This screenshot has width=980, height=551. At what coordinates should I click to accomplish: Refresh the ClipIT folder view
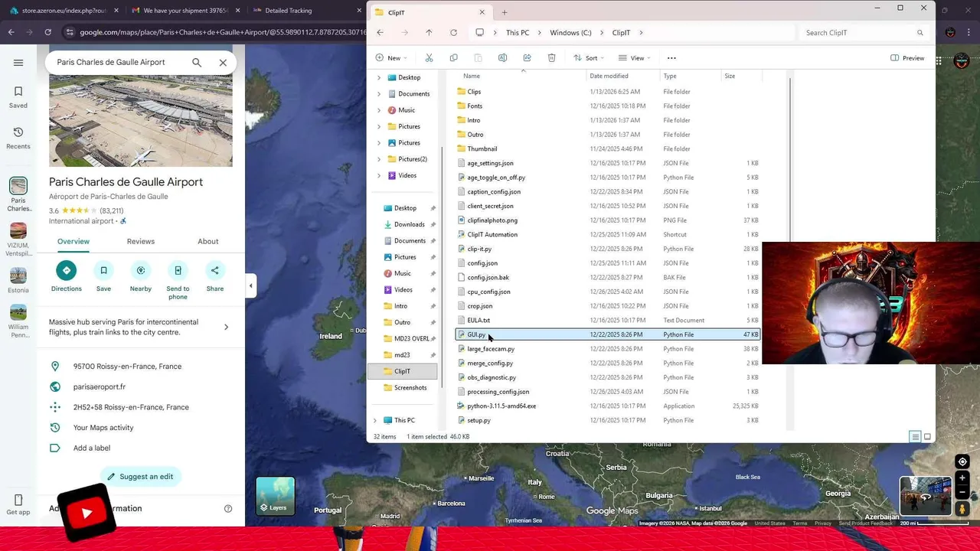point(453,33)
